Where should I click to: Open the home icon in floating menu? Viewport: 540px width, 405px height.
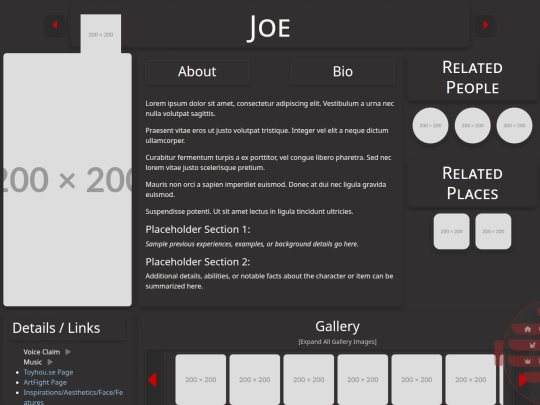click(527, 329)
